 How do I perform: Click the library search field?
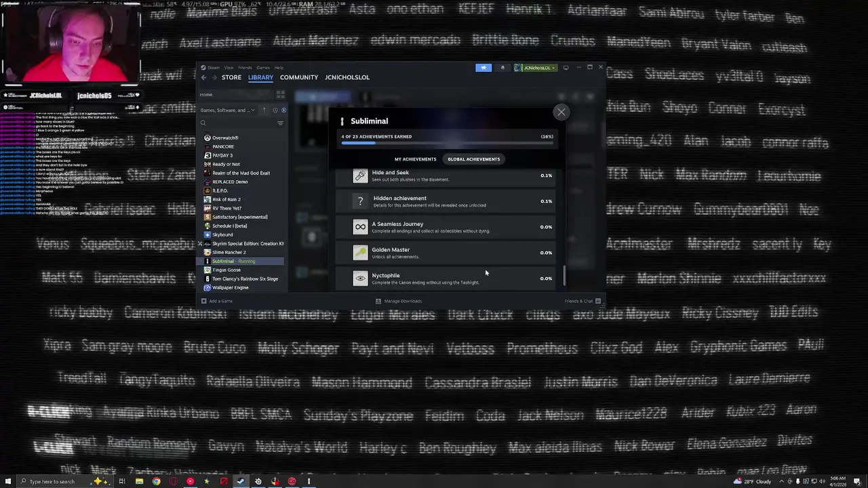(237, 123)
